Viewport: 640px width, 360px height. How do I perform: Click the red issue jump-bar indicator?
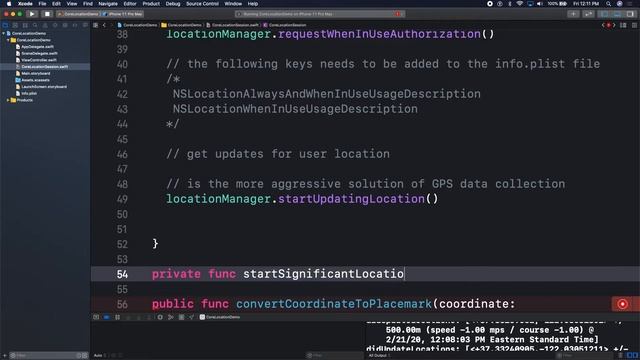[608, 25]
